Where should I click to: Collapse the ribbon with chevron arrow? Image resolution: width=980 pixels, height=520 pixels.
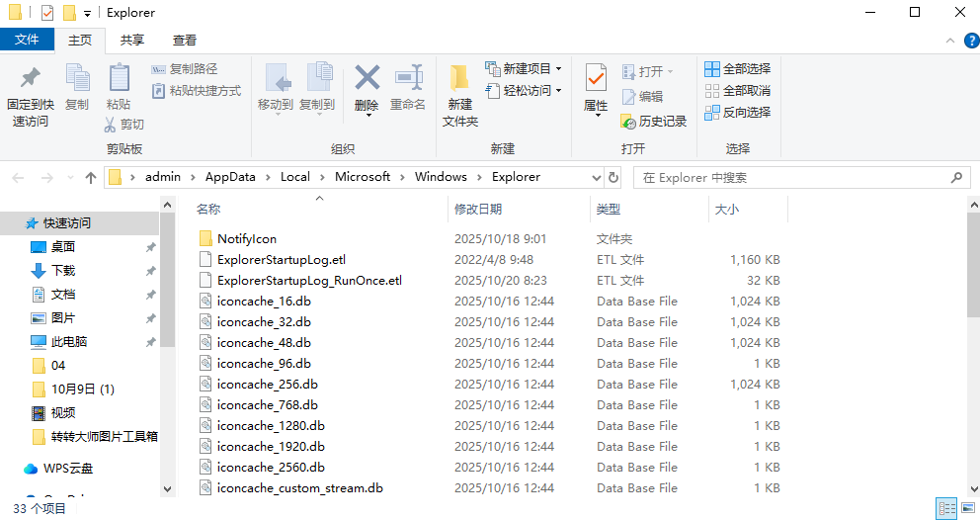[949, 41]
